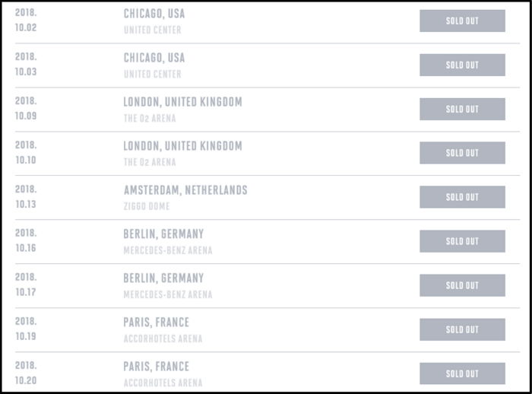The image size is (532, 394).
Task: Click Chicago, USA title for 10.02 date
Action: click(154, 14)
